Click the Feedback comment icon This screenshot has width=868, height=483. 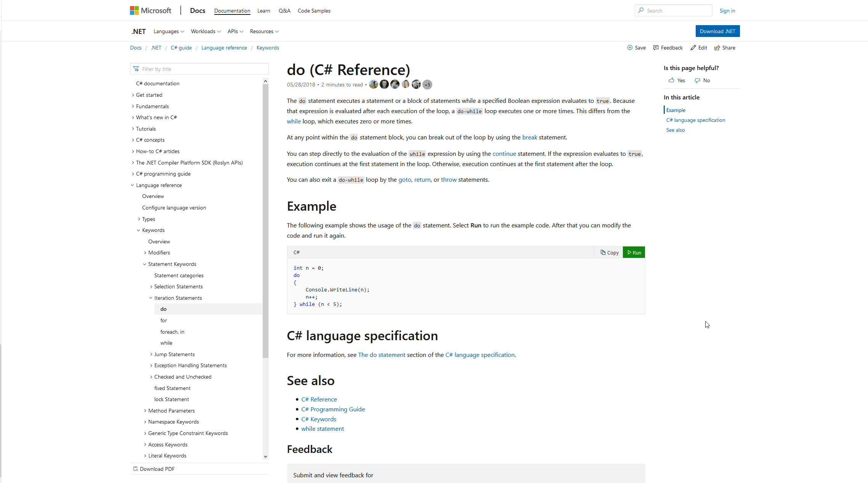click(x=656, y=48)
